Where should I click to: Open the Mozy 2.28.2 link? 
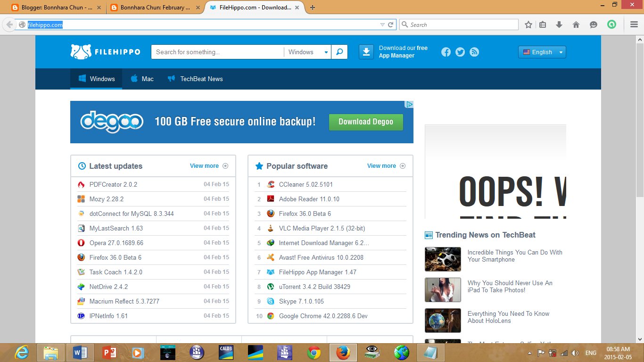click(107, 199)
